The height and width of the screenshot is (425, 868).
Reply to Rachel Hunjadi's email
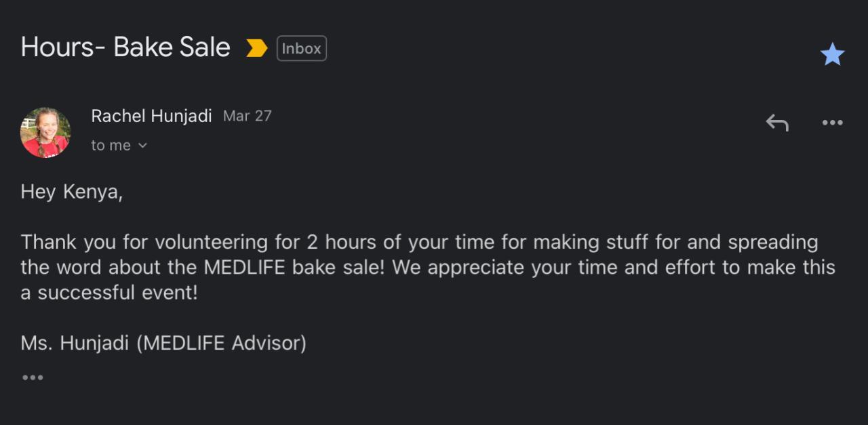coord(777,123)
